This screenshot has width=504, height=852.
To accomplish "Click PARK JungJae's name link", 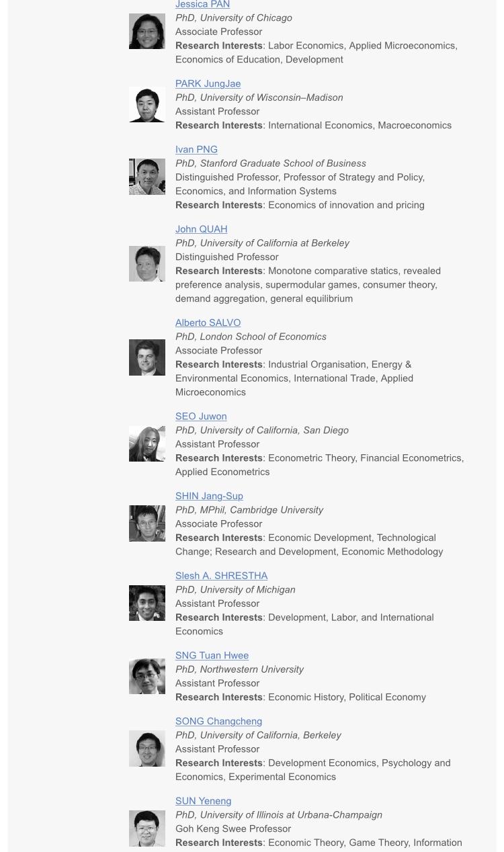I will [208, 84].
